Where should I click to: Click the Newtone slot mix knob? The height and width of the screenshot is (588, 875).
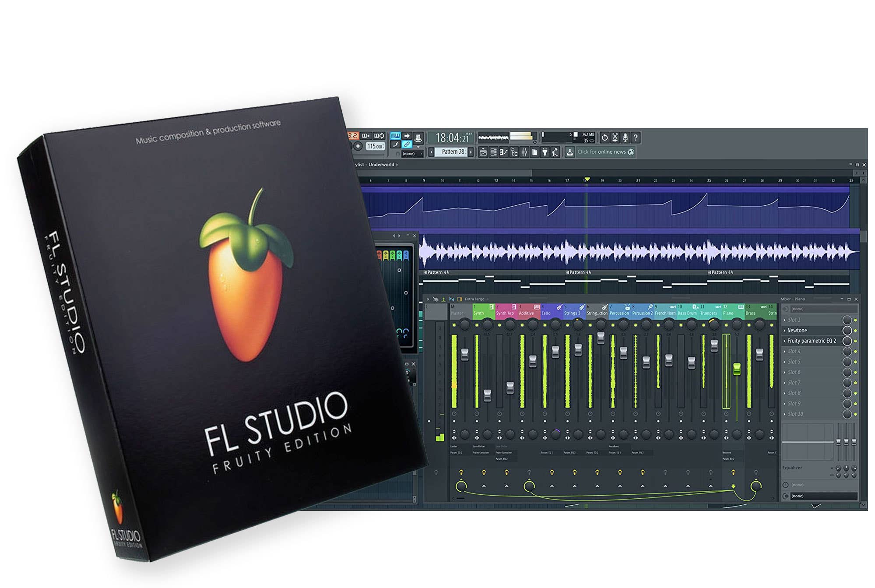pos(847,331)
